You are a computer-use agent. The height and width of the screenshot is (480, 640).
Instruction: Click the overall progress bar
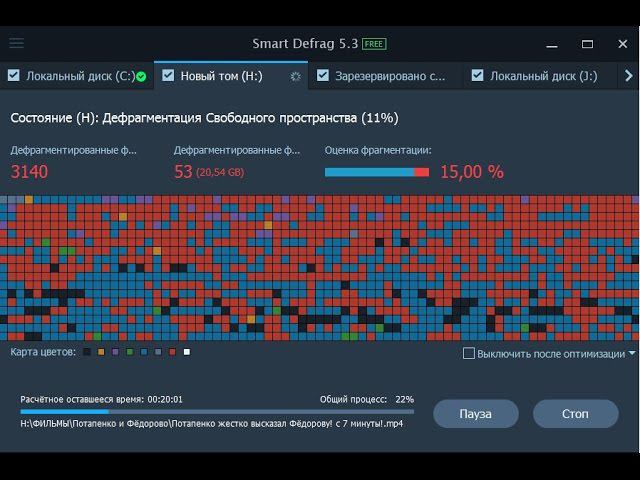[x=217, y=412]
